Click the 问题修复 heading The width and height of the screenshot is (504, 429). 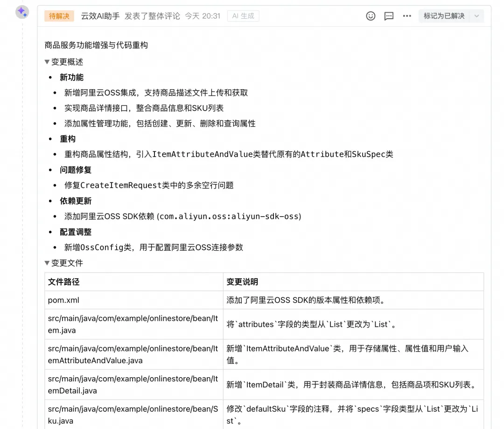coord(76,170)
